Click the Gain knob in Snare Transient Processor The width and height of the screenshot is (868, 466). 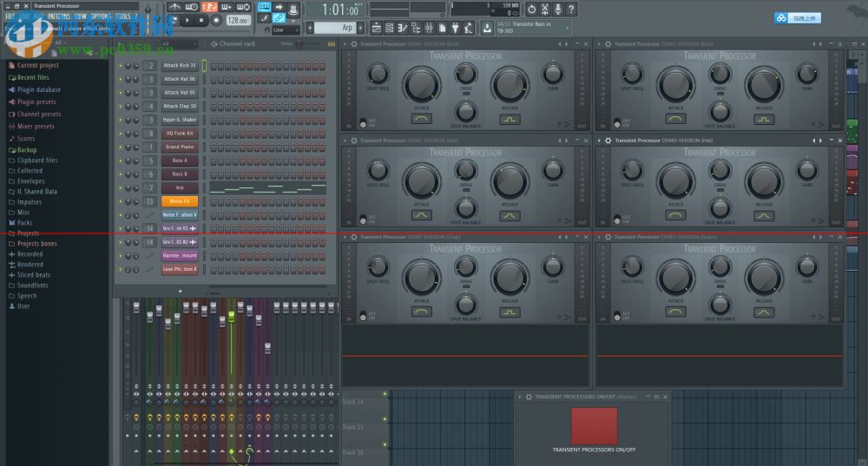pos(806,266)
